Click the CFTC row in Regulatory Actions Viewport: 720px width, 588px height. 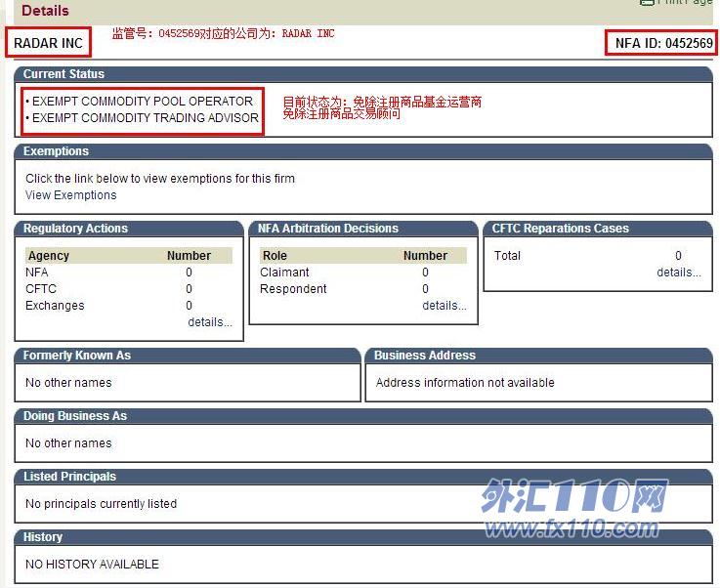click(x=129, y=289)
